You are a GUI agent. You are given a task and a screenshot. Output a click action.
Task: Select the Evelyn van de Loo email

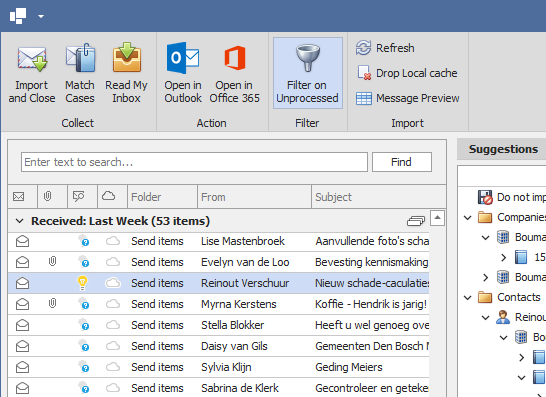coord(218,262)
